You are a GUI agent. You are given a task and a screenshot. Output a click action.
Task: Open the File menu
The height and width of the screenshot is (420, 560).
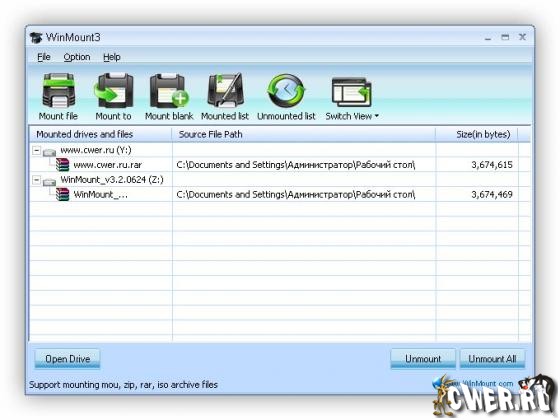(x=44, y=57)
